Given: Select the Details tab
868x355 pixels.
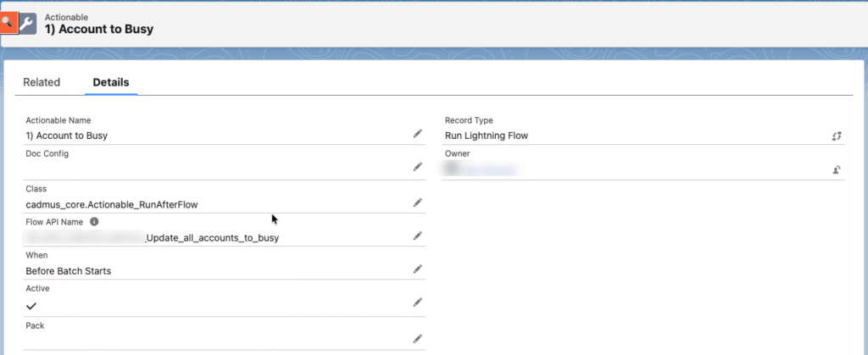Looking at the screenshot, I should (111, 82).
